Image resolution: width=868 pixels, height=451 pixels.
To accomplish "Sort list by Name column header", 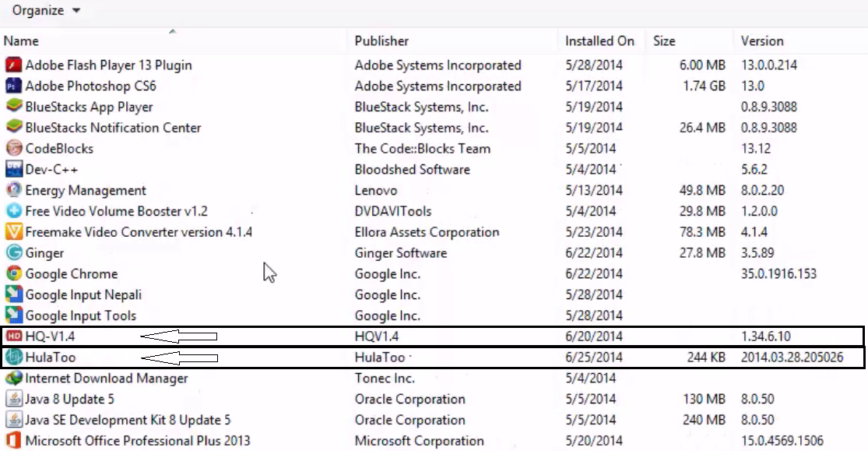I will click(x=21, y=41).
